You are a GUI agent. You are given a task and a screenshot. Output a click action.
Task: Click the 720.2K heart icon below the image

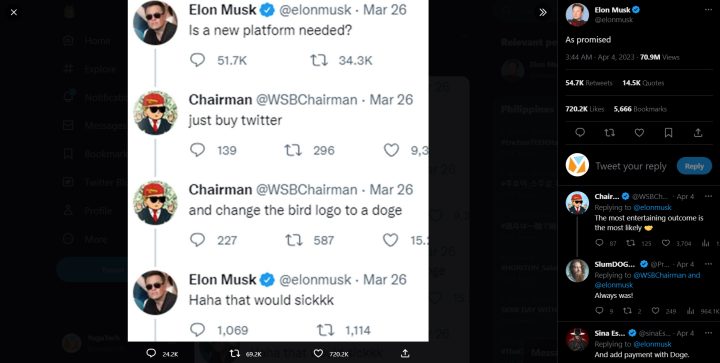tap(318, 353)
